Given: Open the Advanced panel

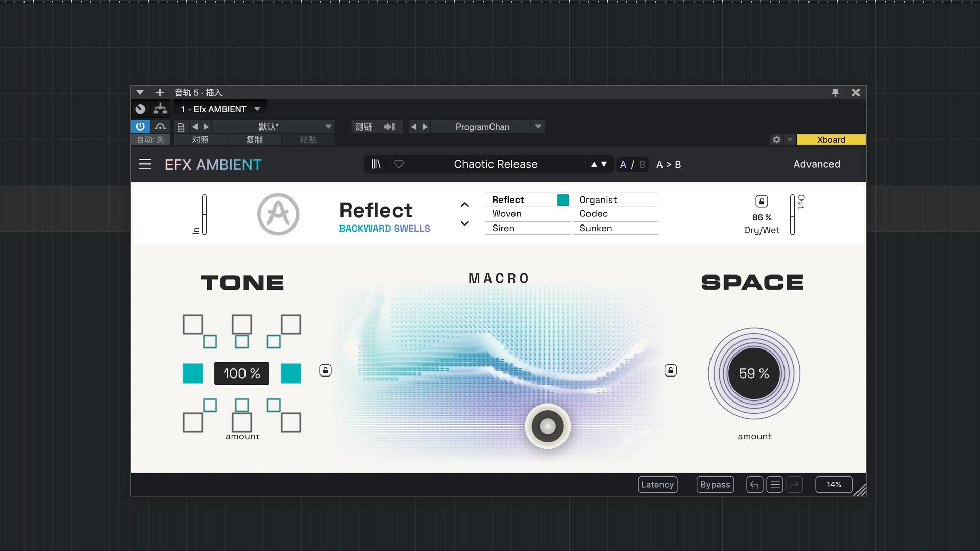Looking at the screenshot, I should click(x=816, y=164).
